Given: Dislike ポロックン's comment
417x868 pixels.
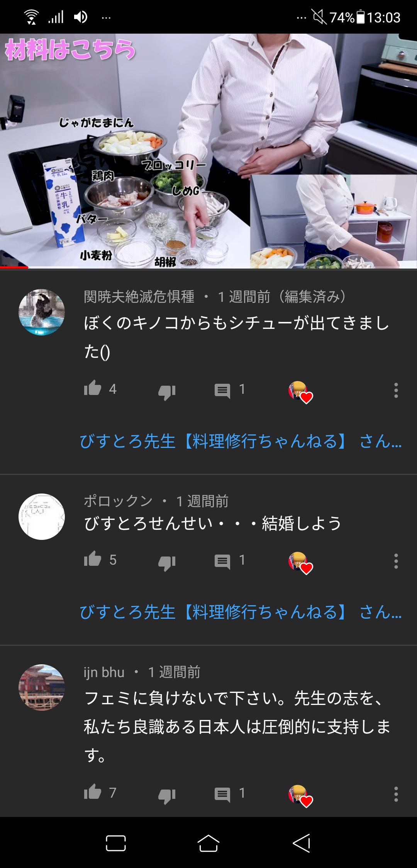Looking at the screenshot, I should click(x=167, y=563).
